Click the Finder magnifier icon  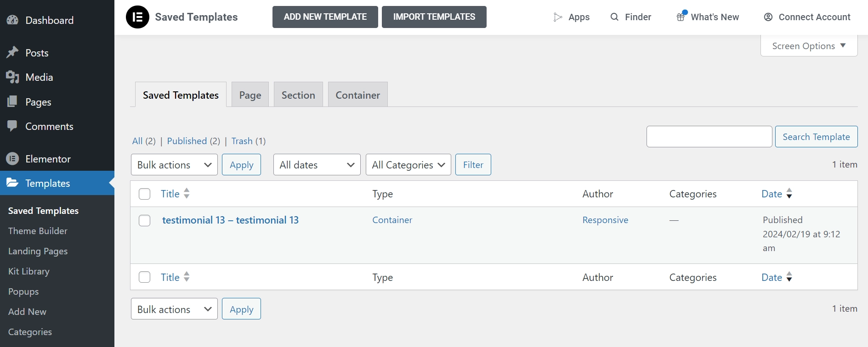614,17
